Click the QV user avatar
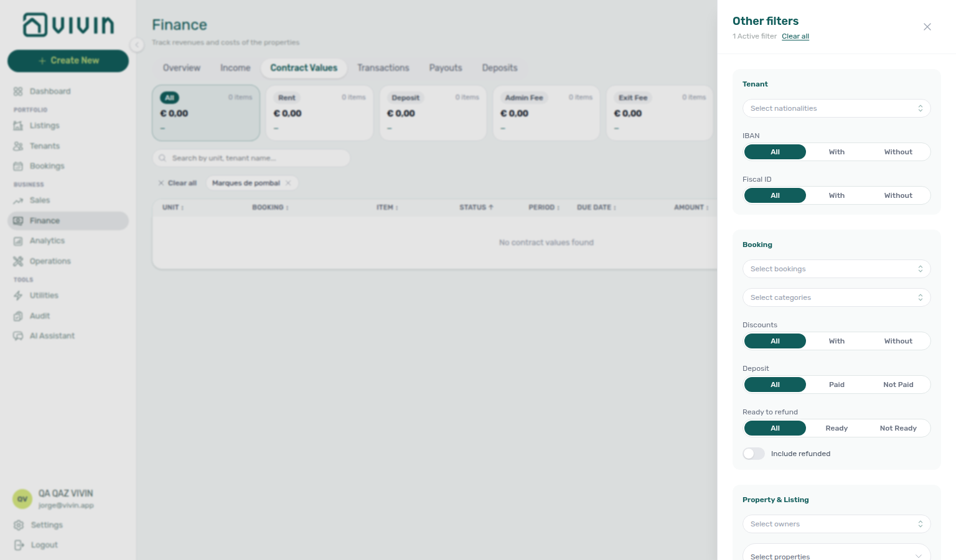Image resolution: width=956 pixels, height=560 pixels. pos(22,499)
